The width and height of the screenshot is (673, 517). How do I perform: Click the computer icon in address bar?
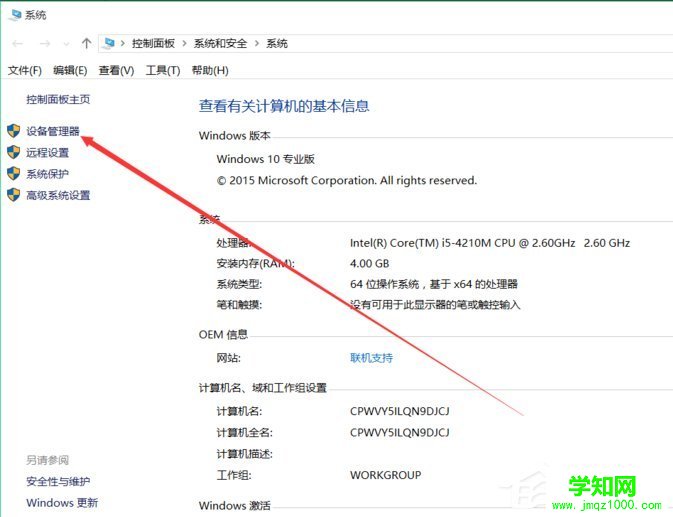tap(109, 43)
